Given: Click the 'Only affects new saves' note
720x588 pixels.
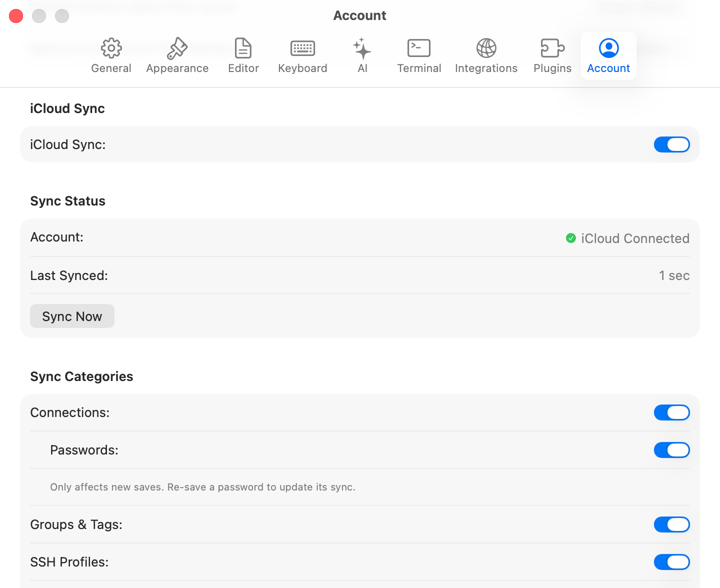Looking at the screenshot, I should pyautogui.click(x=202, y=487).
